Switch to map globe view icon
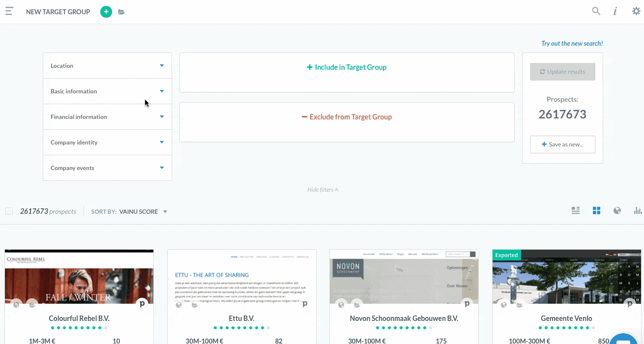The image size is (644, 344). 617,211
